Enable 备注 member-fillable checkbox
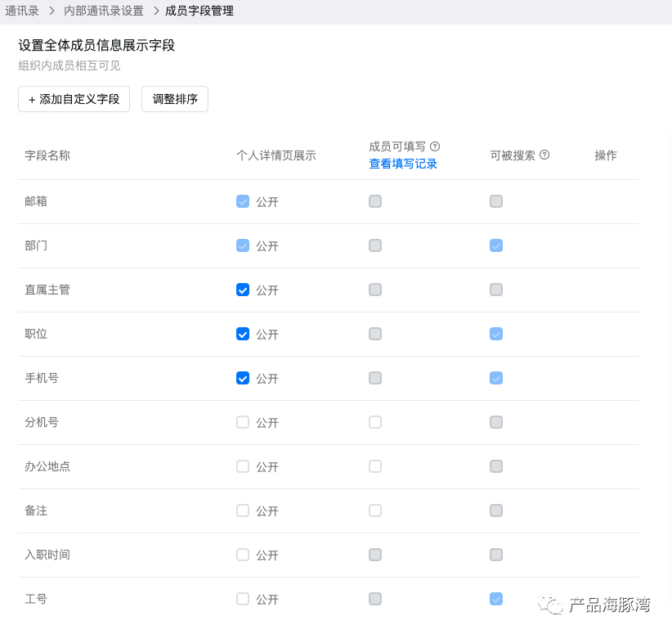The height and width of the screenshot is (634, 672). tap(375, 510)
